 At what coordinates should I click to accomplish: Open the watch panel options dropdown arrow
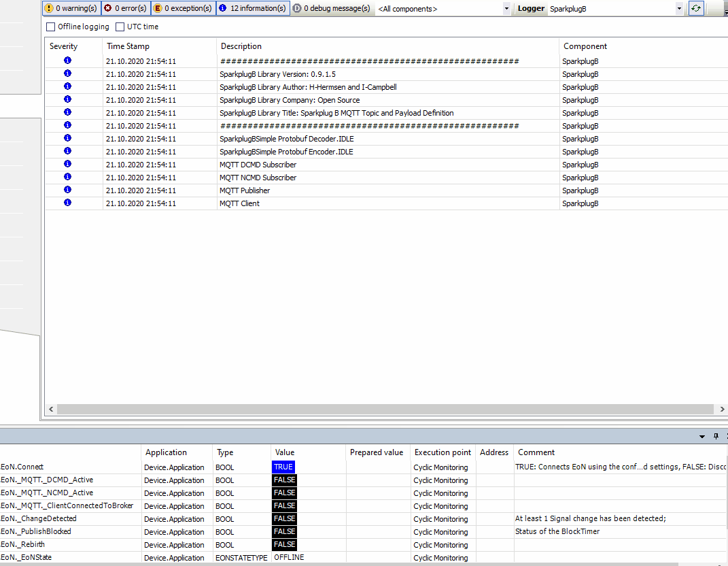(x=702, y=437)
